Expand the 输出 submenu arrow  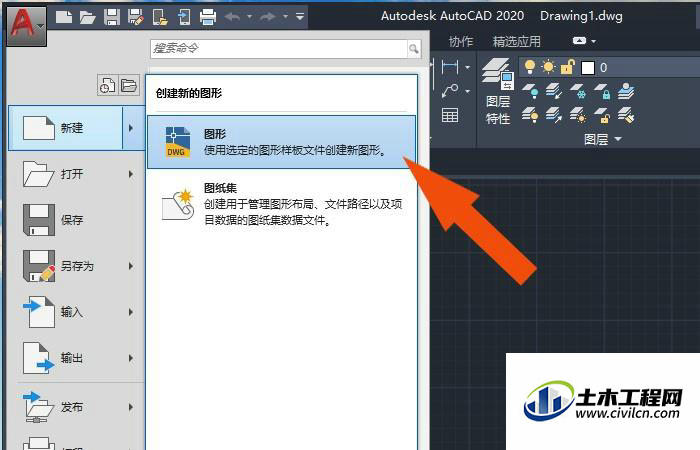click(131, 358)
